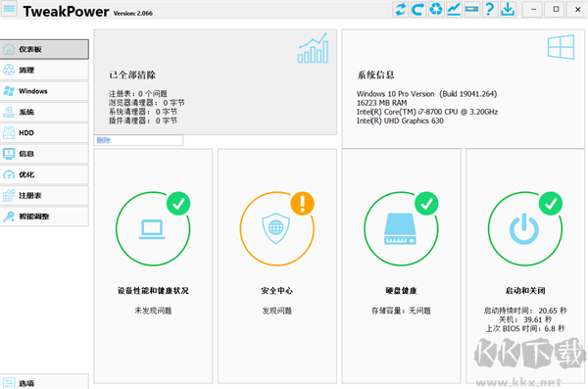Image resolution: width=588 pixels, height=389 pixels.
Task: Select the 仪表板 dashboard menu item
Action: (x=44, y=49)
